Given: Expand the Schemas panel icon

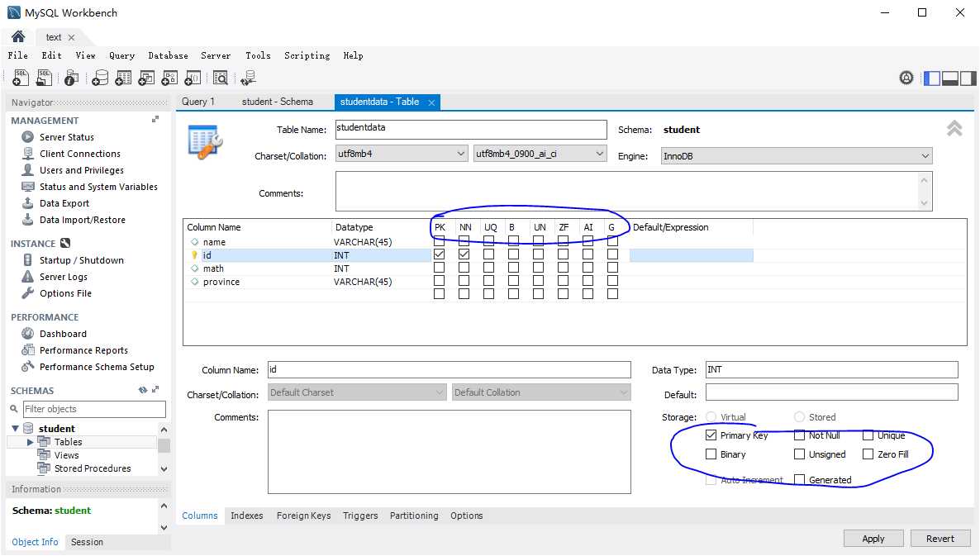Looking at the screenshot, I should click(x=155, y=390).
